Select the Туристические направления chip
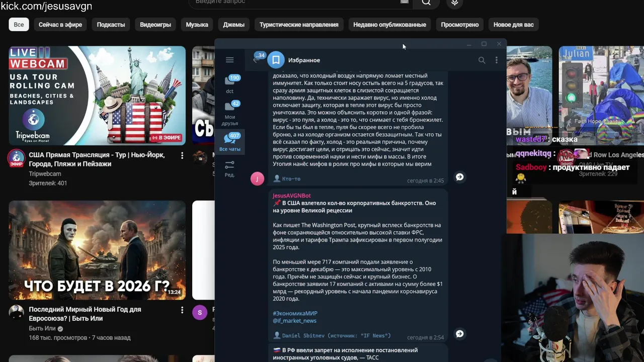This screenshot has width=644, height=362. 299,25
